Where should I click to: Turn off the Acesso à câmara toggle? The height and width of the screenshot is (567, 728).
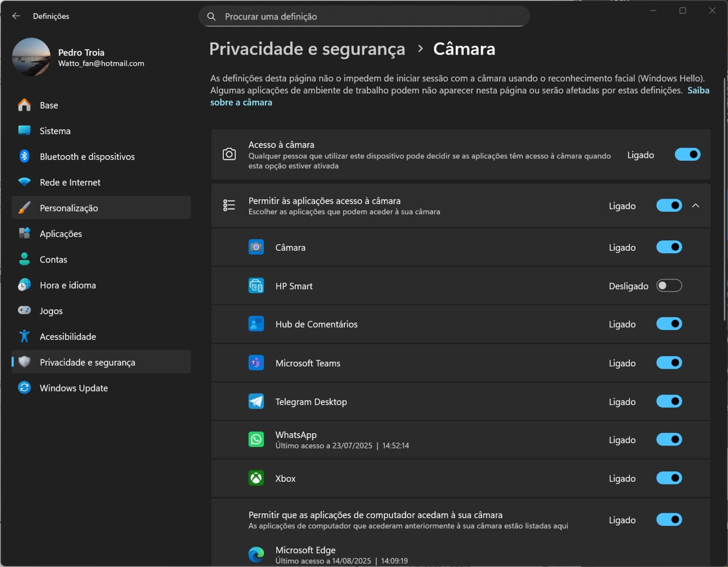[687, 155]
